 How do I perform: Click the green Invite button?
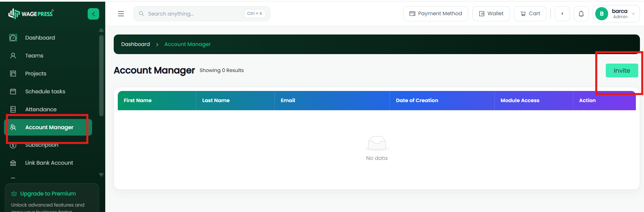coord(622,71)
